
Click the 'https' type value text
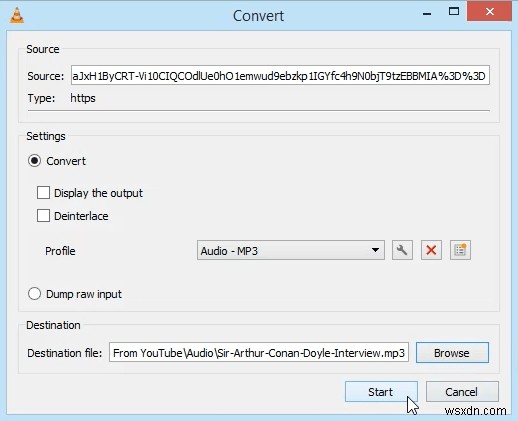[x=83, y=98]
